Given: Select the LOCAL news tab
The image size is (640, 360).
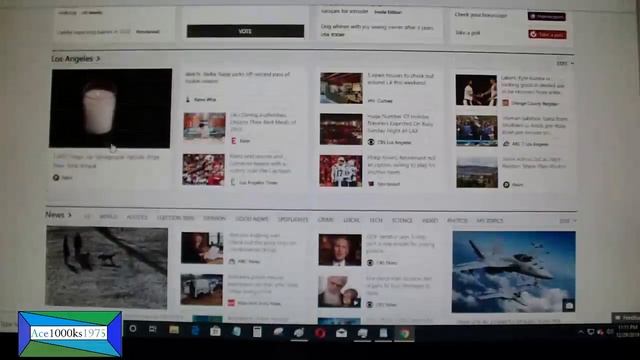Looking at the screenshot, I should [x=351, y=220].
